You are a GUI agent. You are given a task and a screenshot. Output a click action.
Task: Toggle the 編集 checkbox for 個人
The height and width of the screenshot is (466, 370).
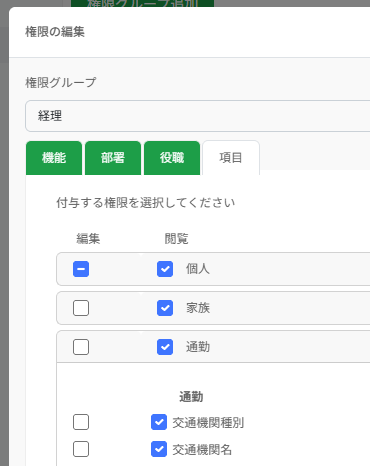tap(81, 269)
